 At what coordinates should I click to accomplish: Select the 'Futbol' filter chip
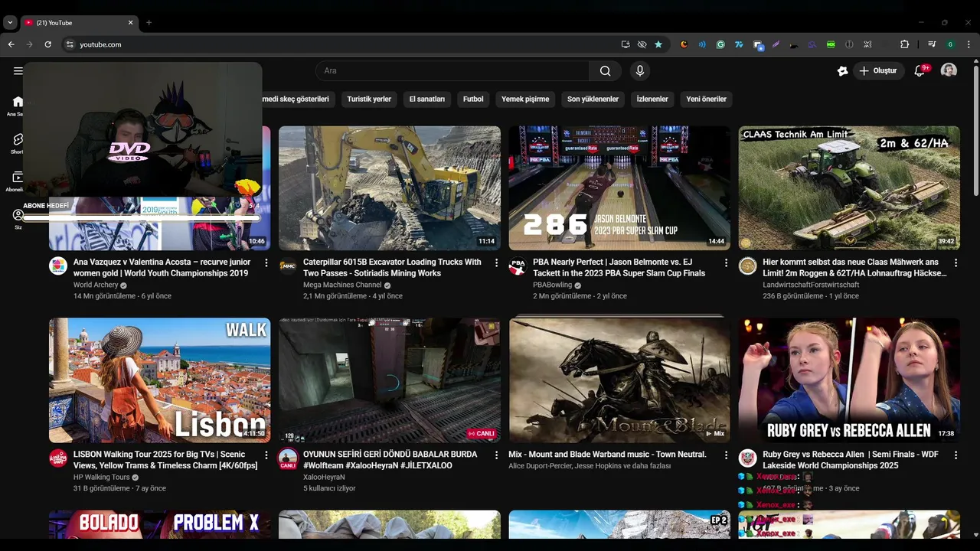[x=473, y=99]
